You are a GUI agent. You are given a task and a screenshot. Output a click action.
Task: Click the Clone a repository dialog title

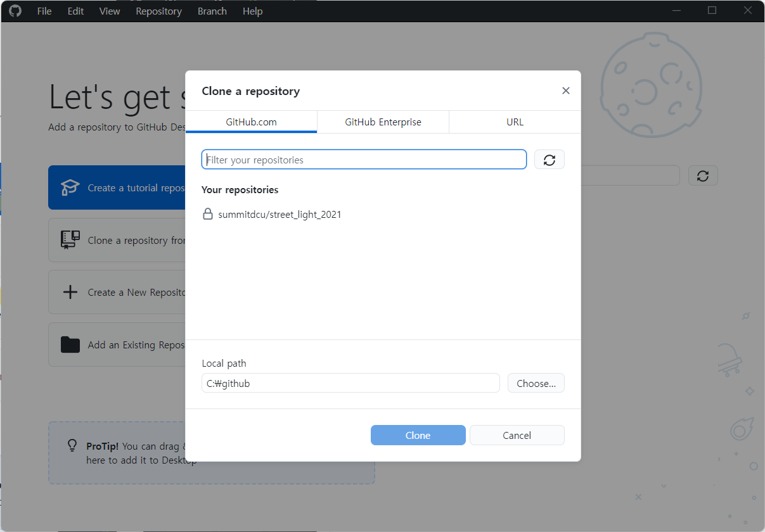pyautogui.click(x=251, y=91)
